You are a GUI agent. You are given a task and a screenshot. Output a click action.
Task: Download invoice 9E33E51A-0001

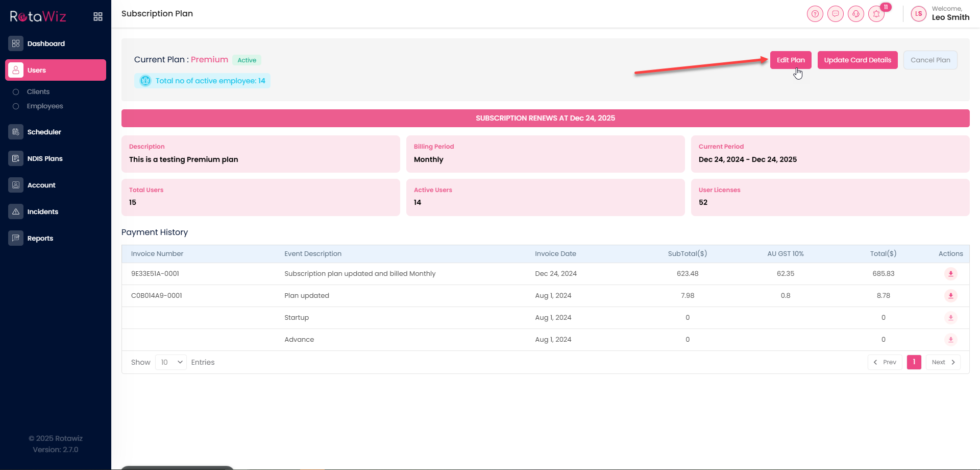pos(950,274)
